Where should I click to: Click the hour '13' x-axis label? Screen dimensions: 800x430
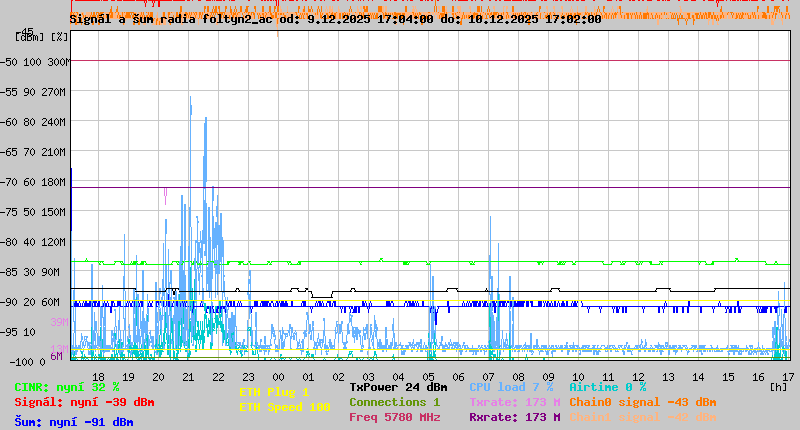(x=668, y=377)
